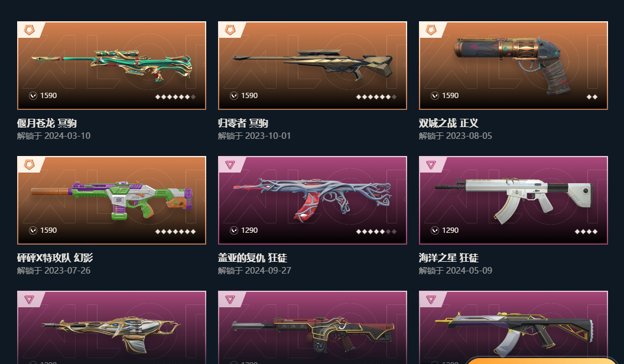Click the tier badge on 偃月苍龙 冥驹 card
Viewport: 624px width, 364px height.
tap(29, 30)
